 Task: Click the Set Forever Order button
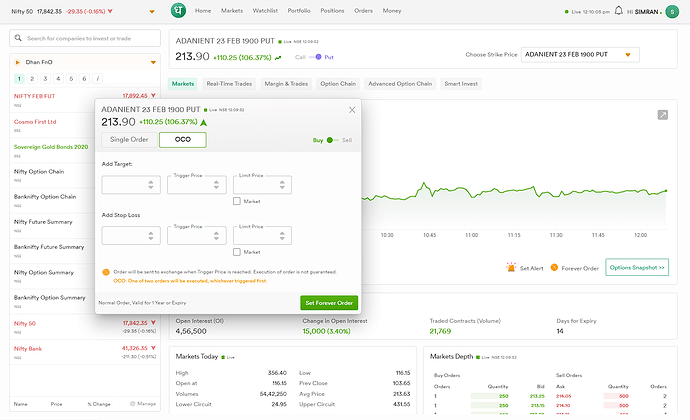[x=329, y=303]
